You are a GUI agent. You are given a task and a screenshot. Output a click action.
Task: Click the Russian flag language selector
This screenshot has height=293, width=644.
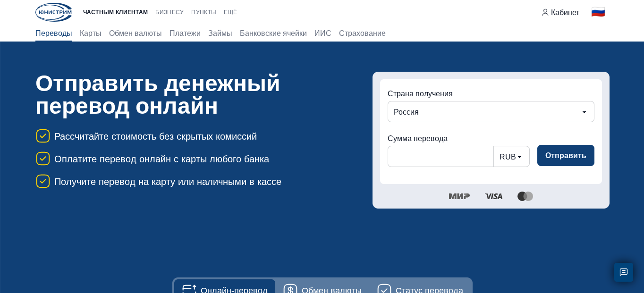pos(598,12)
